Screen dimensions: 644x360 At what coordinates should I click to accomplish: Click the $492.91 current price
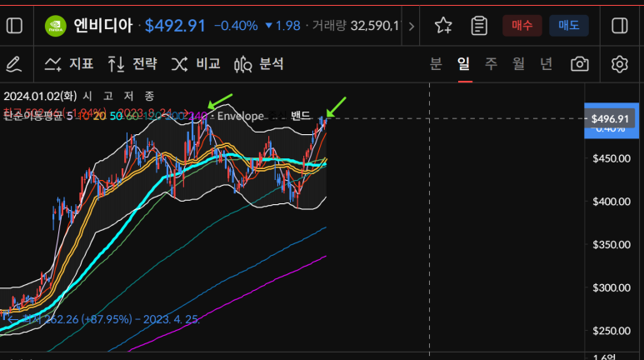(x=175, y=26)
